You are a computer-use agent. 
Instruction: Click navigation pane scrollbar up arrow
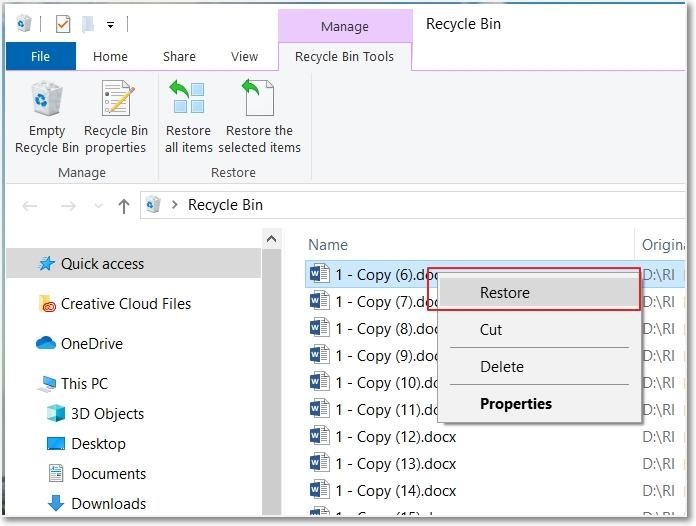pyautogui.click(x=272, y=239)
